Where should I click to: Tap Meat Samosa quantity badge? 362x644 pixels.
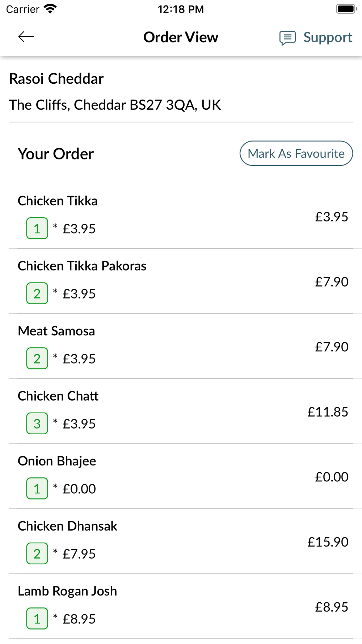pos(37,358)
